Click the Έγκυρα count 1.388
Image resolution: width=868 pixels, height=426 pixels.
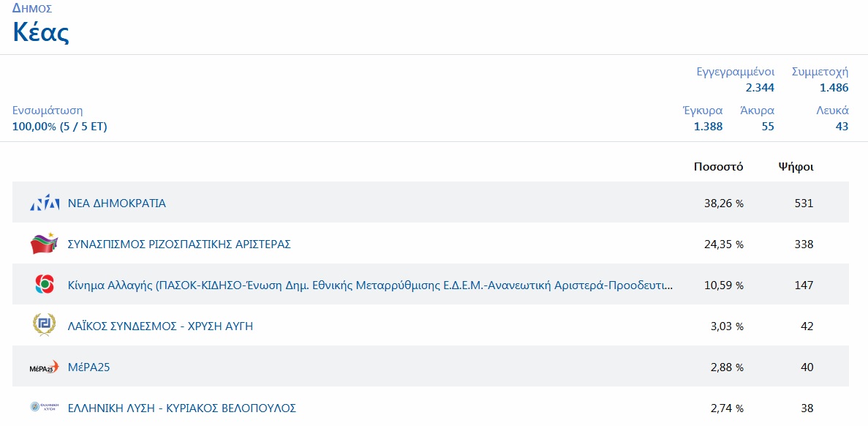(708, 127)
